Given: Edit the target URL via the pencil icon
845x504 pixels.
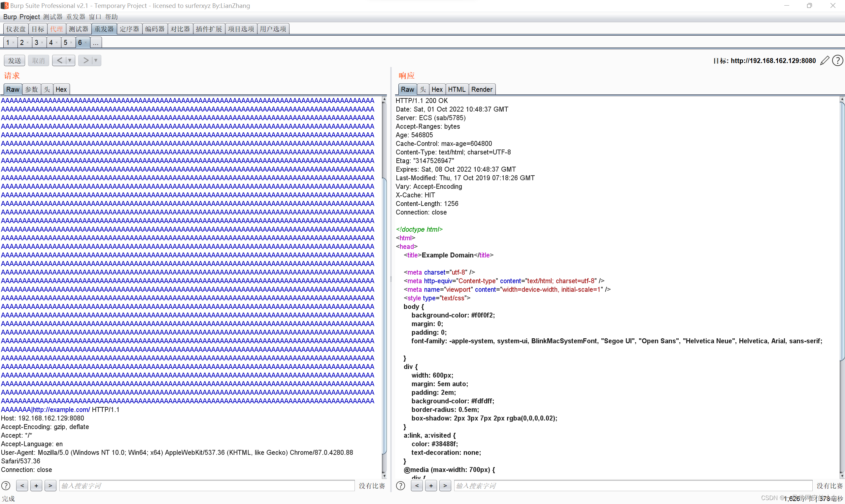Looking at the screenshot, I should click(x=825, y=60).
